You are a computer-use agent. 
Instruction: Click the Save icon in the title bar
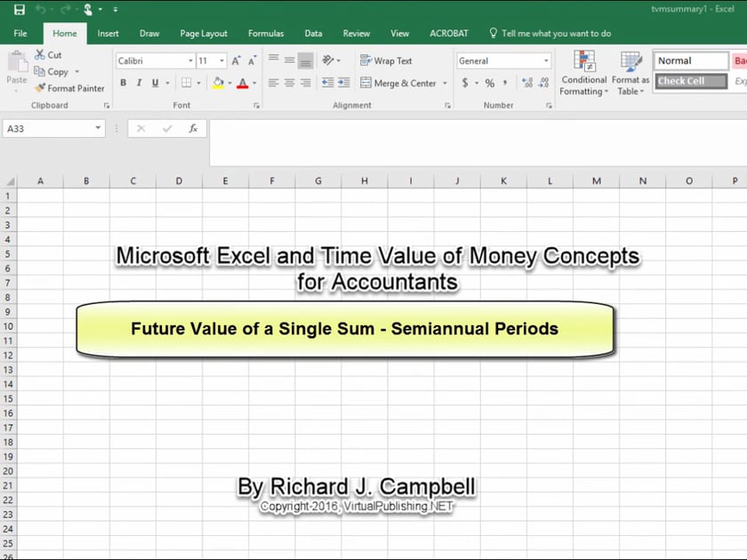point(19,10)
